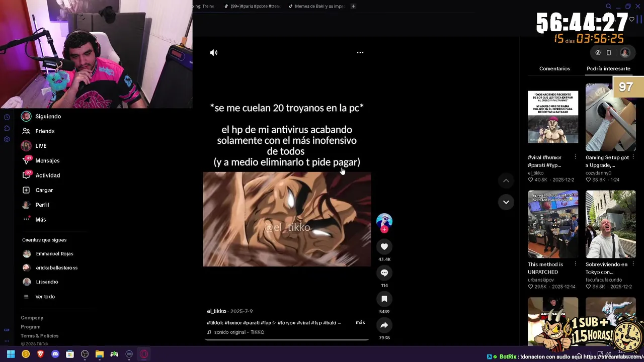
Task: Open OBS Studio from the taskbar
Action: [x=85, y=354]
